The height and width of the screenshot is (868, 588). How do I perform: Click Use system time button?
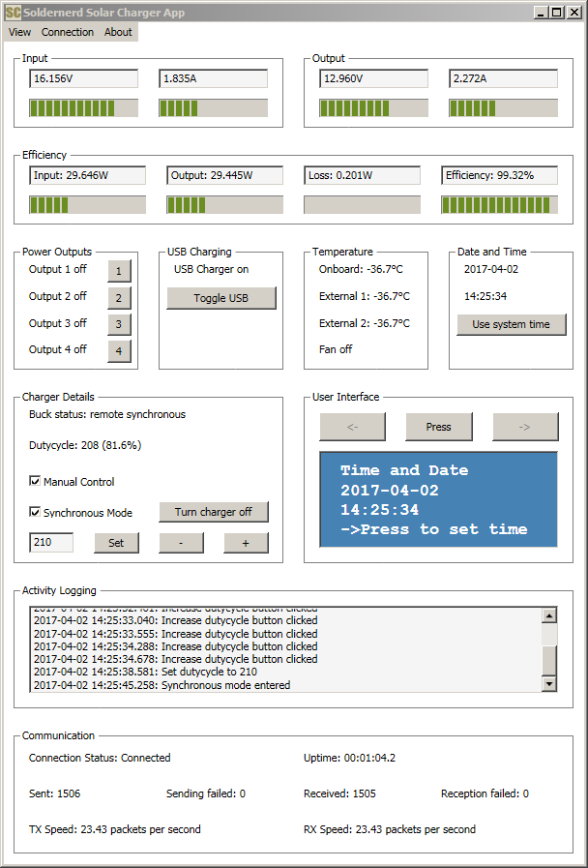(x=511, y=324)
